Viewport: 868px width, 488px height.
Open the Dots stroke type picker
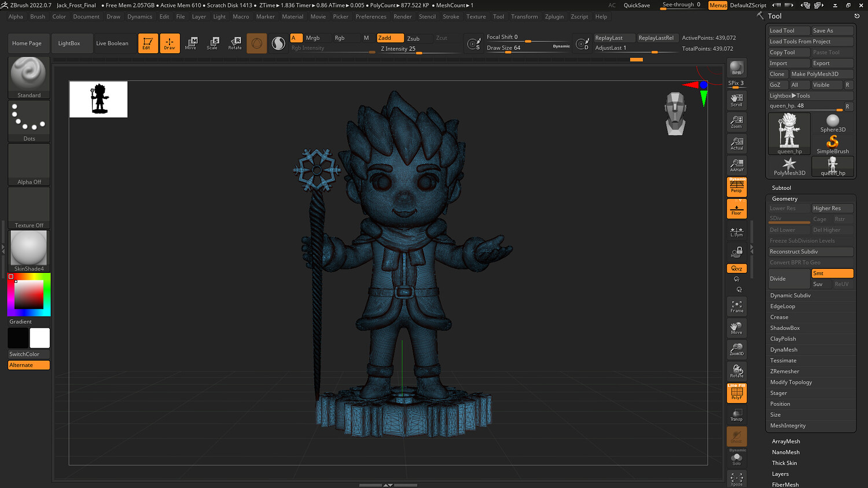pyautogui.click(x=29, y=121)
